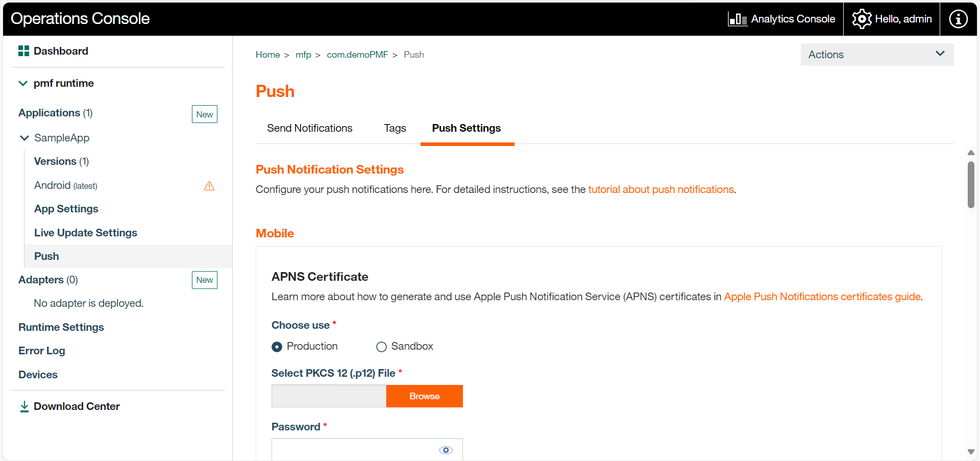Open Devices in sidebar
This screenshot has width=980, height=461.
(38, 375)
